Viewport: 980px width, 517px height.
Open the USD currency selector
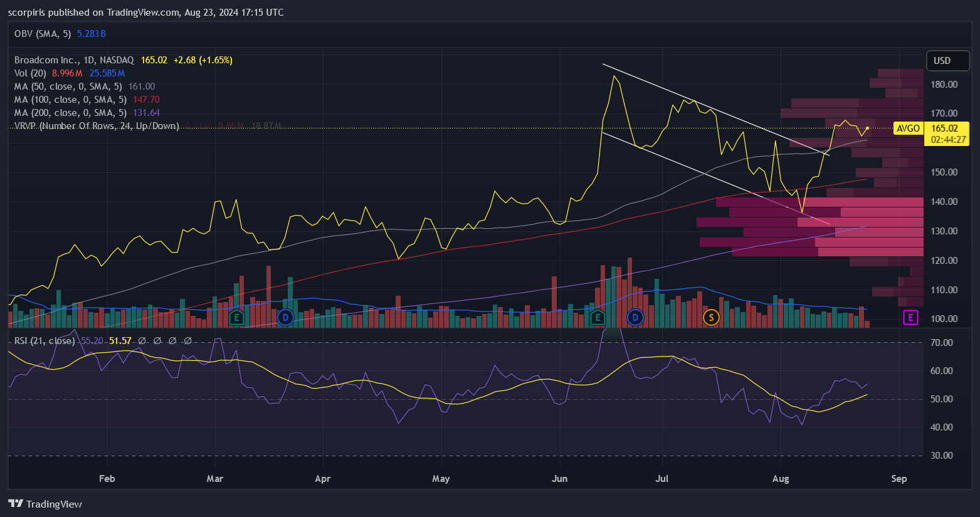(948, 61)
